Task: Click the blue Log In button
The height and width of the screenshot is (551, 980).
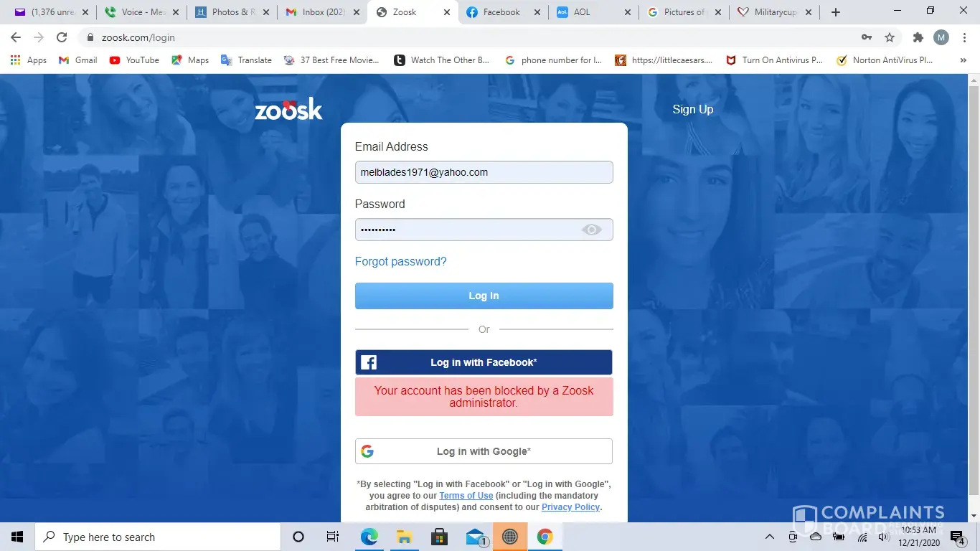Action: (x=484, y=296)
